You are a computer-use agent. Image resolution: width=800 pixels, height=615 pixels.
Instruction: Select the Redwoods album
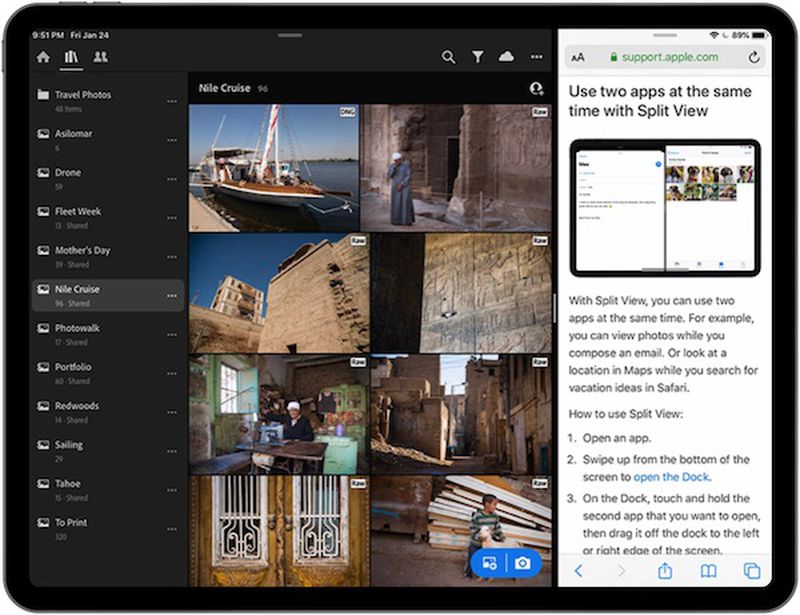108,412
